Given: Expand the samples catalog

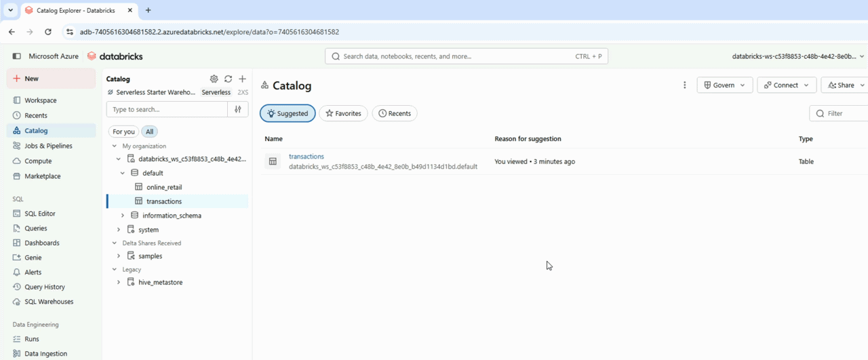Looking at the screenshot, I should [x=119, y=256].
